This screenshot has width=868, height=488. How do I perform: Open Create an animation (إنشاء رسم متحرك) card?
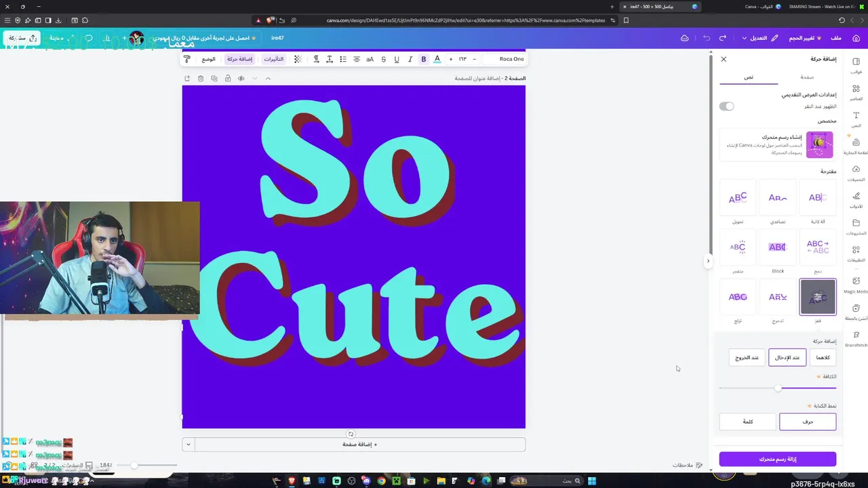coord(778,144)
